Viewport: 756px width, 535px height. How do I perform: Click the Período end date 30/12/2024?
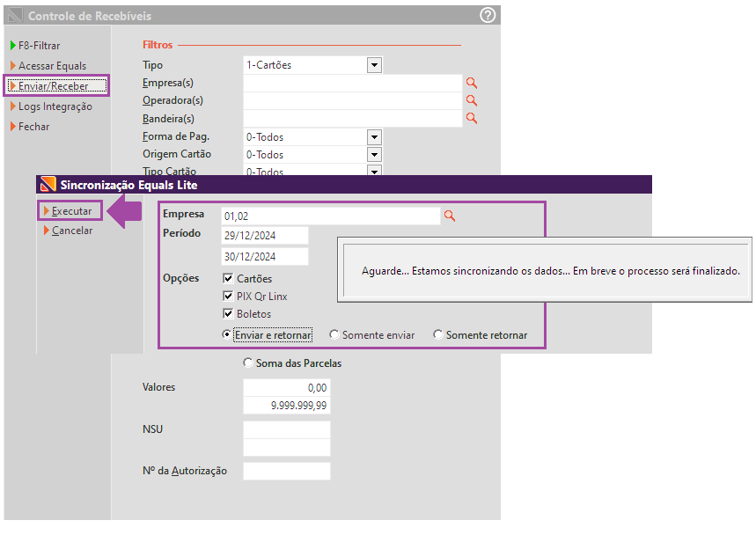[265, 256]
